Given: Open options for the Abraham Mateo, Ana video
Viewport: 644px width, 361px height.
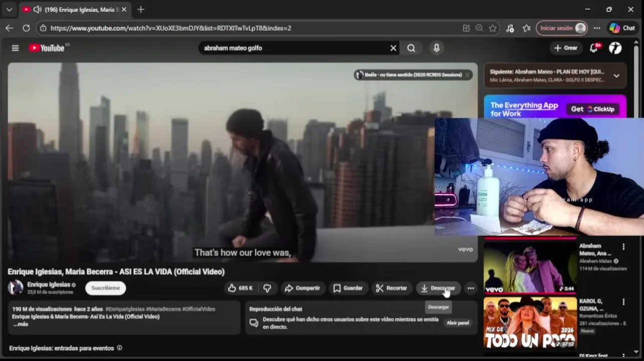Looking at the screenshot, I should pyautogui.click(x=623, y=247).
